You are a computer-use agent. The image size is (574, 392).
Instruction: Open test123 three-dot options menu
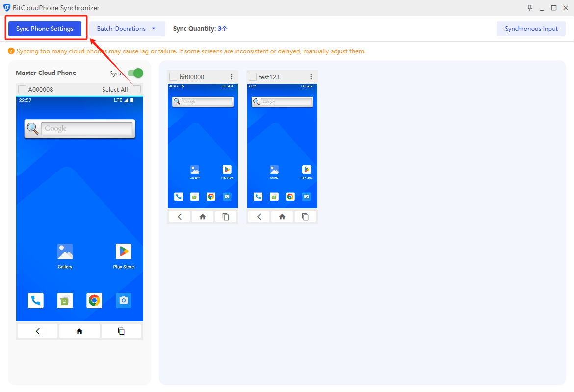(x=311, y=77)
